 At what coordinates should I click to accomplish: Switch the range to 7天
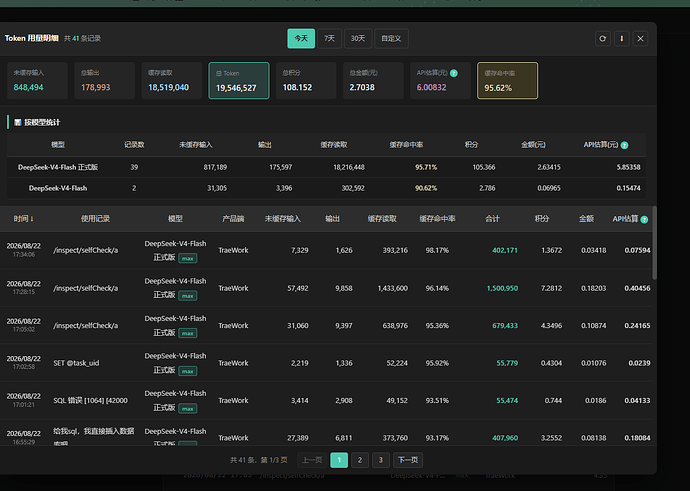(329, 39)
